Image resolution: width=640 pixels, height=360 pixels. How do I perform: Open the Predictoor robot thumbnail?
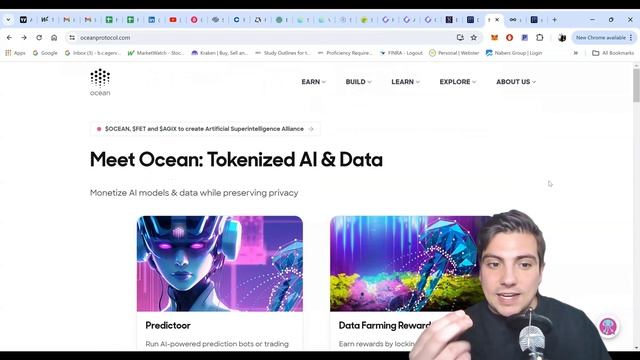pos(220,264)
